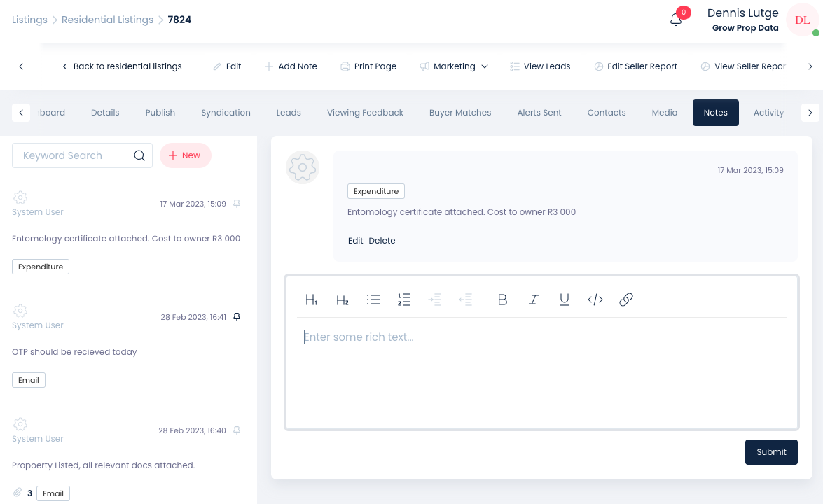Click the Email tag on the Propoerty Listed note
The width and height of the screenshot is (823, 504).
coord(53,493)
